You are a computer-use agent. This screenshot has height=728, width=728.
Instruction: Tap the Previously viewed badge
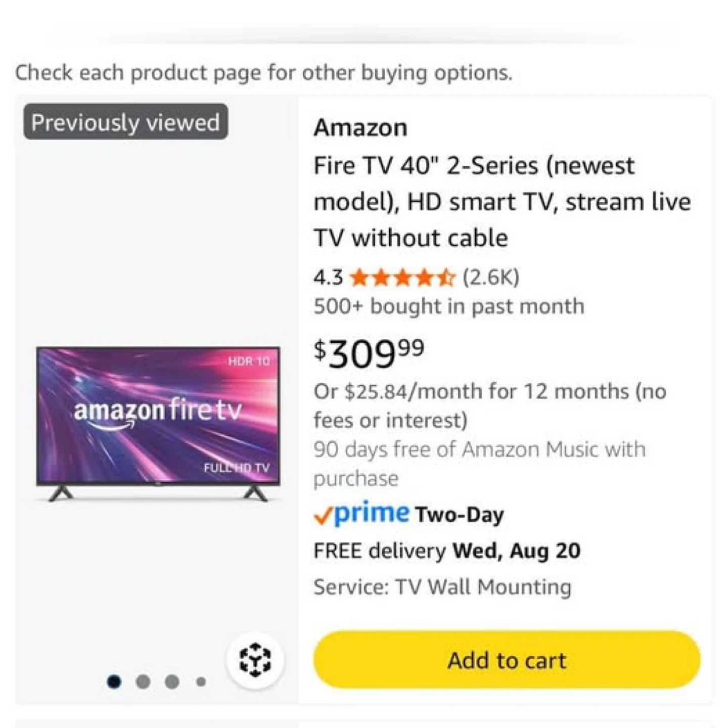(125, 122)
